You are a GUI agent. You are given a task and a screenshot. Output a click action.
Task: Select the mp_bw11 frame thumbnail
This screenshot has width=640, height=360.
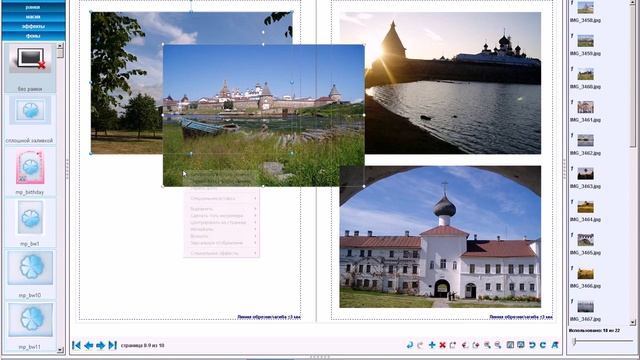pyautogui.click(x=30, y=320)
